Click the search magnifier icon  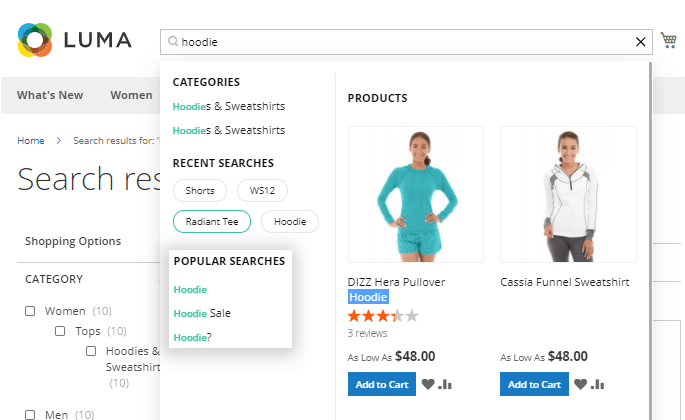(x=172, y=42)
